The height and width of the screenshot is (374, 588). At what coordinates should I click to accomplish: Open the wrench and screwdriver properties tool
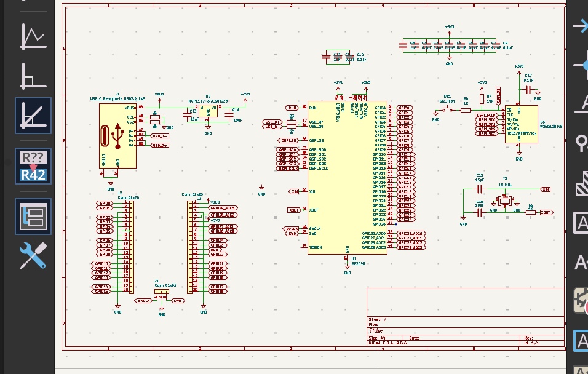click(x=33, y=256)
